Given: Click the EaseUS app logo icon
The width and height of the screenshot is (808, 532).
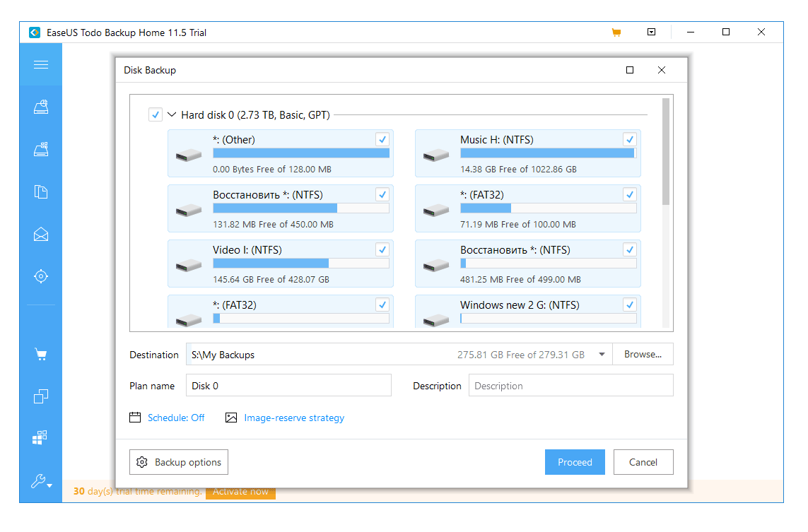Looking at the screenshot, I should (35, 32).
